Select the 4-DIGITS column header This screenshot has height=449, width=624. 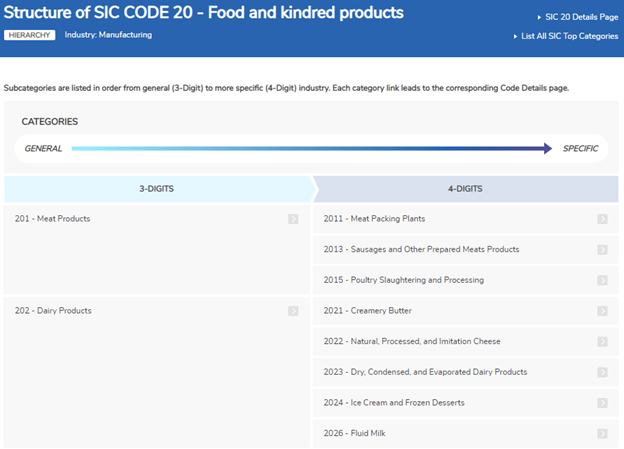466,189
